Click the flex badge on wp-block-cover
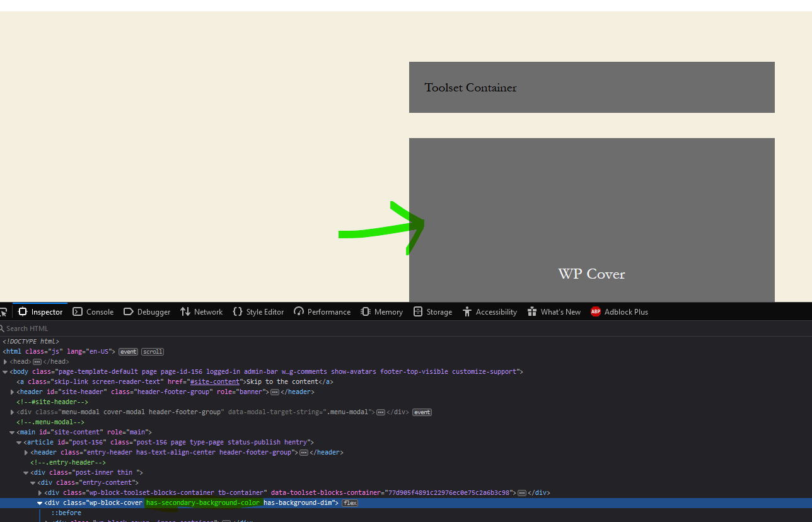 tap(350, 503)
